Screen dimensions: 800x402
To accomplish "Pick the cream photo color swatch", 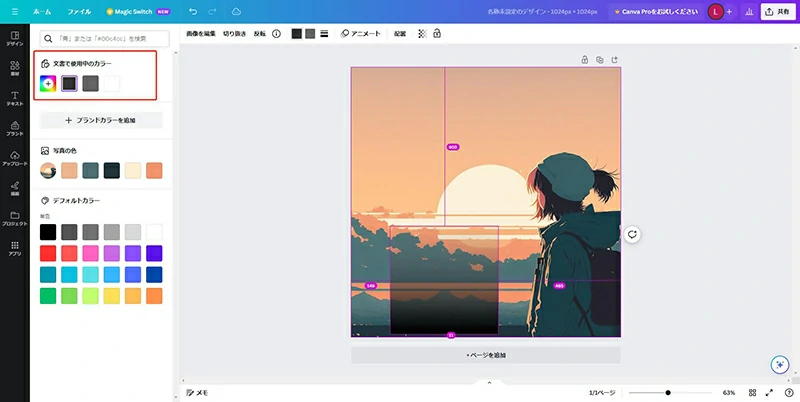I will pyautogui.click(x=133, y=170).
